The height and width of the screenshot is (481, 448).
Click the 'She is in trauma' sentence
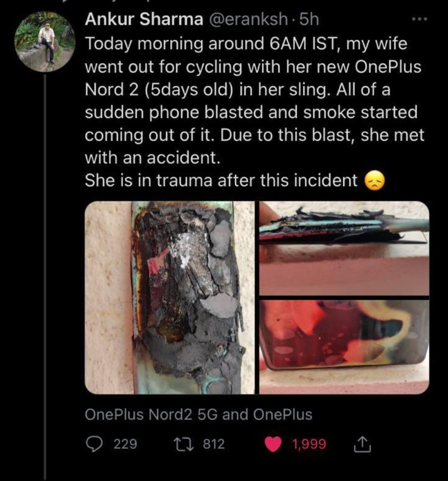[x=221, y=181]
